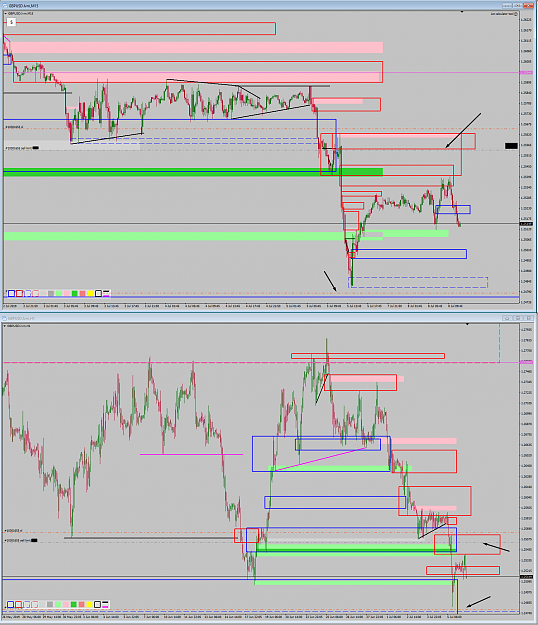
Task: Click the upper chart price scale
Action: click(526, 157)
